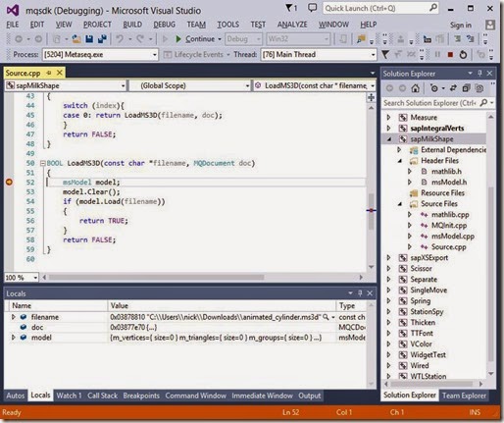Viewport: 504px width, 423px height.
Task: Toggle auto-hide pin on Solution Explorer
Action: 479,74
